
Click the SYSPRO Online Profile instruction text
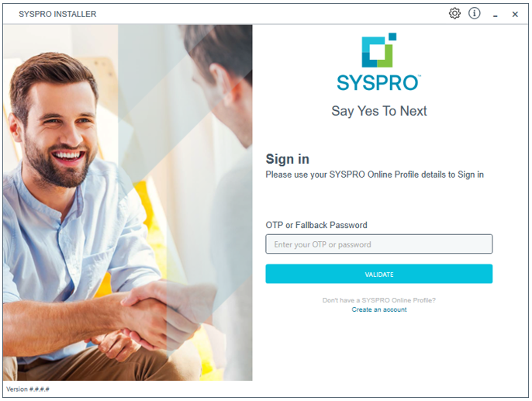coord(375,175)
